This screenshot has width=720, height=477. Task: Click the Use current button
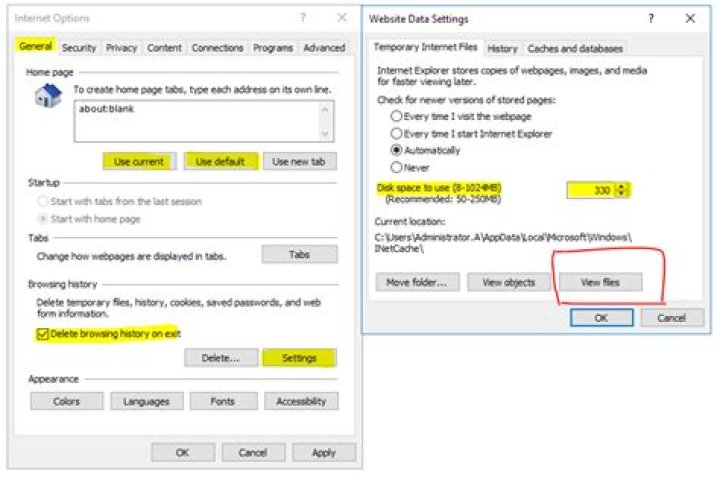click(139, 162)
